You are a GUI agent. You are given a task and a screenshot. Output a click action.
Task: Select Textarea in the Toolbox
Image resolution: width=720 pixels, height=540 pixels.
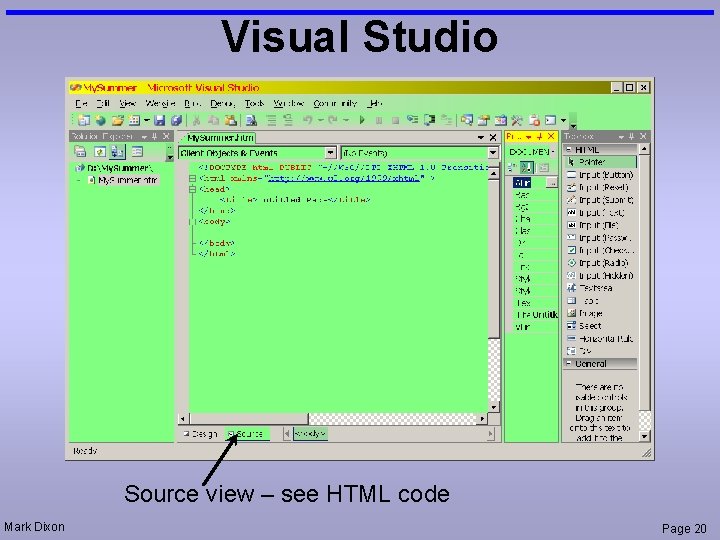pos(600,288)
